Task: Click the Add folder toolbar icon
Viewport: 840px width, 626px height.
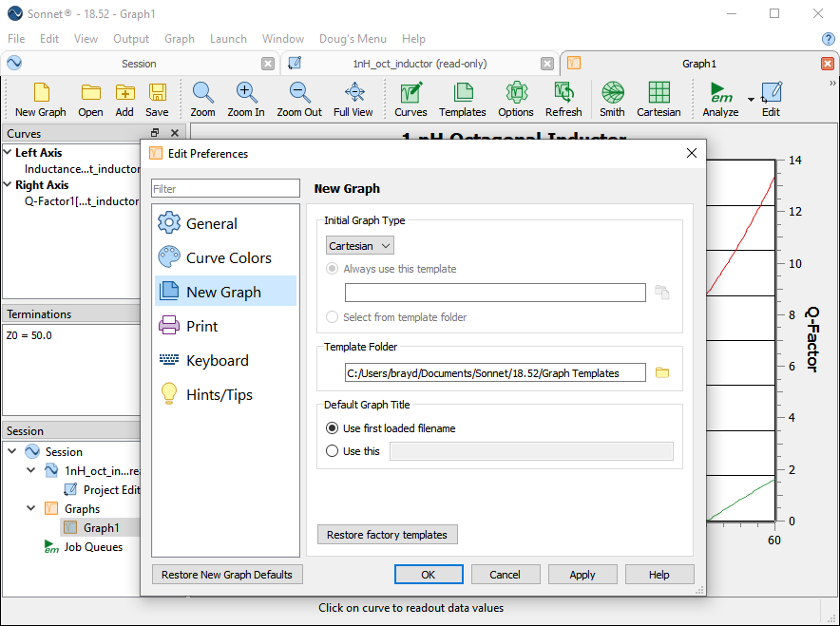Action: (x=124, y=100)
